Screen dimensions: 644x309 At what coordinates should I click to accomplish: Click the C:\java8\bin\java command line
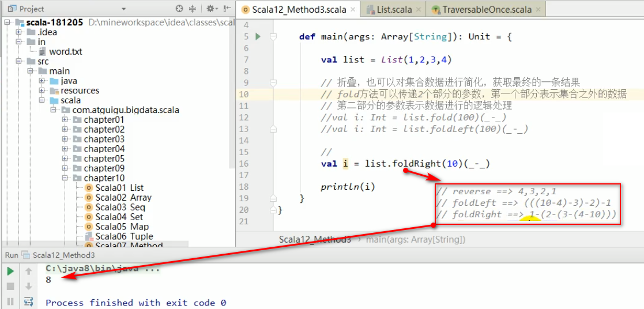(x=103, y=270)
